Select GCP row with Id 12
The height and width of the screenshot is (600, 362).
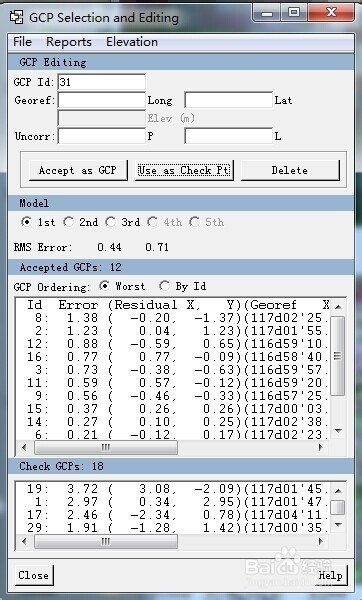coord(173,344)
